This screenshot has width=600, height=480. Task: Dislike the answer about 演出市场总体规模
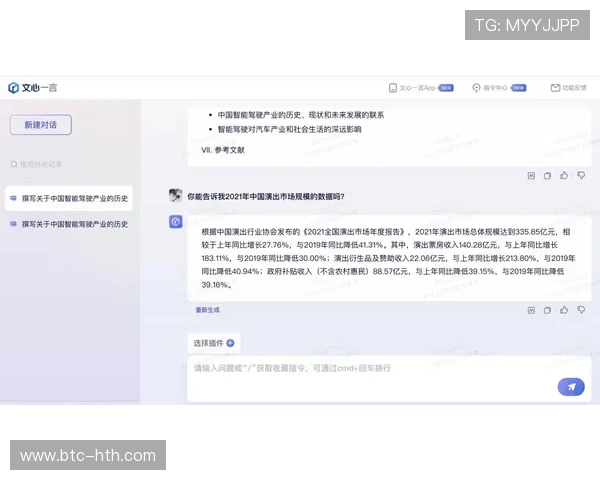click(581, 310)
